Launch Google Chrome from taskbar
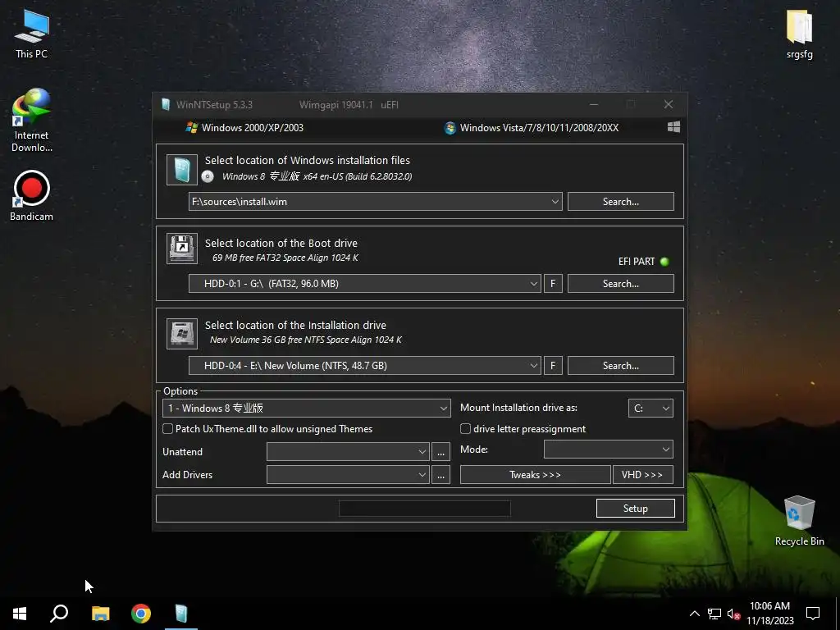840x630 pixels. tap(141, 614)
